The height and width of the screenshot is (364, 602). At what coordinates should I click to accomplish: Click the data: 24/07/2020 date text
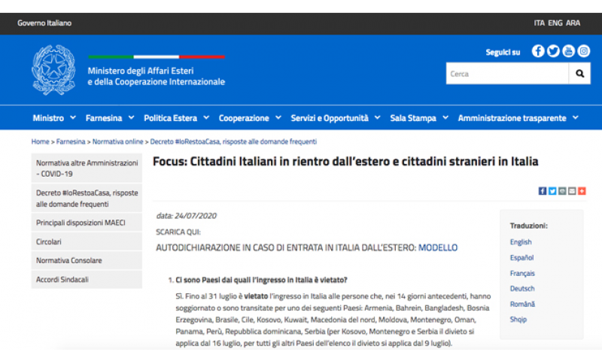186,216
